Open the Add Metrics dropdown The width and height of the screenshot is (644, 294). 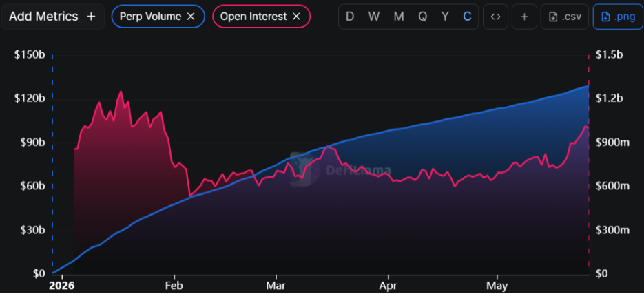coord(52,17)
